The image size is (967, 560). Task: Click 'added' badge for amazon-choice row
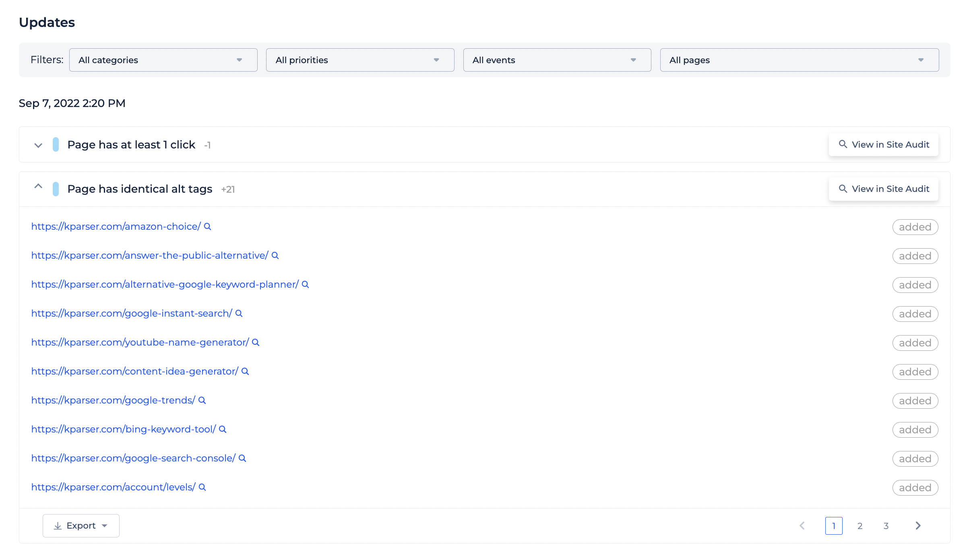[x=915, y=227]
